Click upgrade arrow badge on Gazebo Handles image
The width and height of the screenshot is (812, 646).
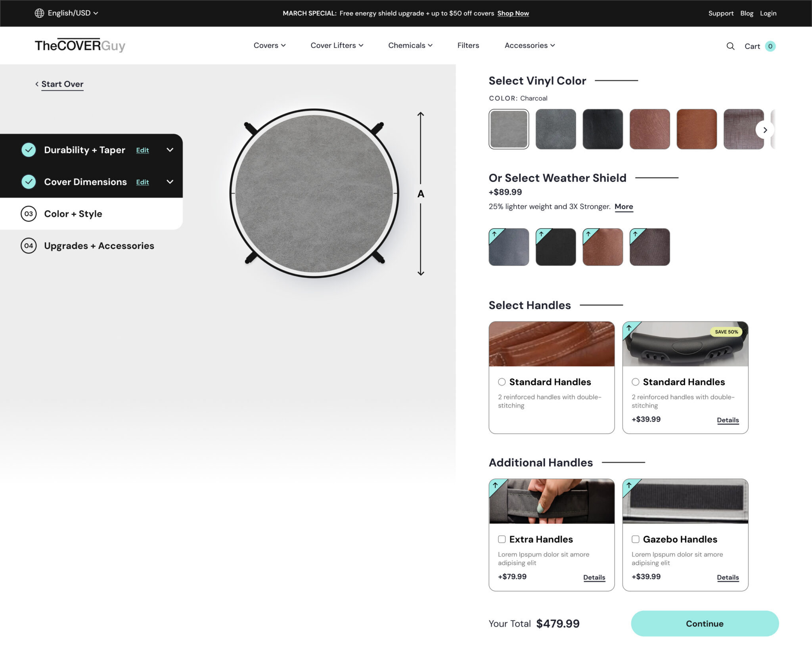(630, 486)
